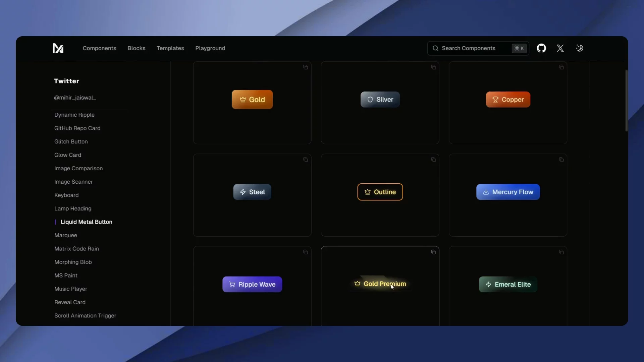Toggle the dark mode theme switch
This screenshot has height=362, width=644.
point(580,48)
